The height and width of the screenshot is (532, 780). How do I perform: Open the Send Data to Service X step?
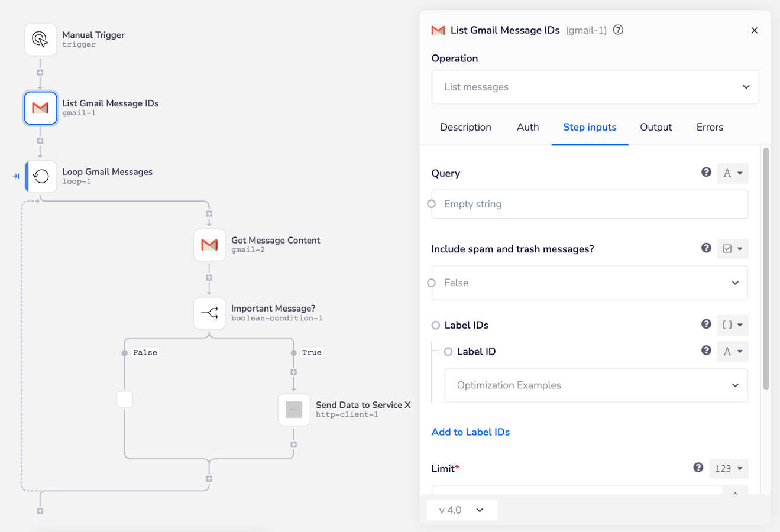click(x=294, y=410)
